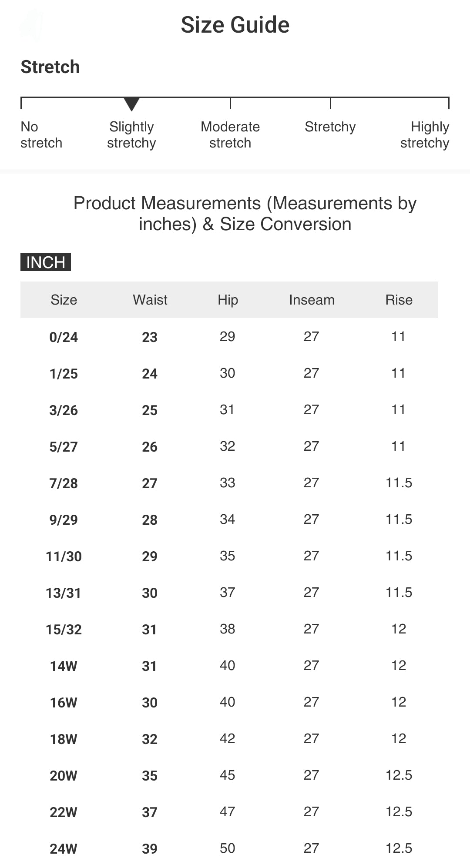Click the Waist column header

point(150,300)
